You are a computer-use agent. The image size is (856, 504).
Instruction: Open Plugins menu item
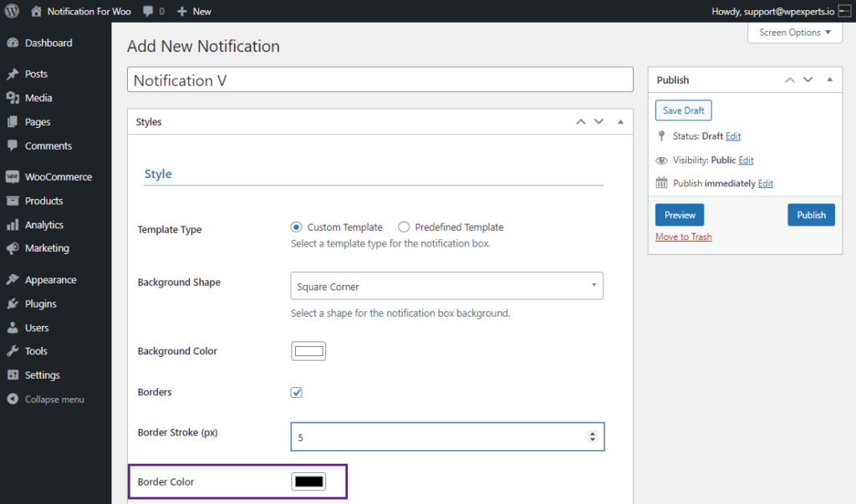40,303
